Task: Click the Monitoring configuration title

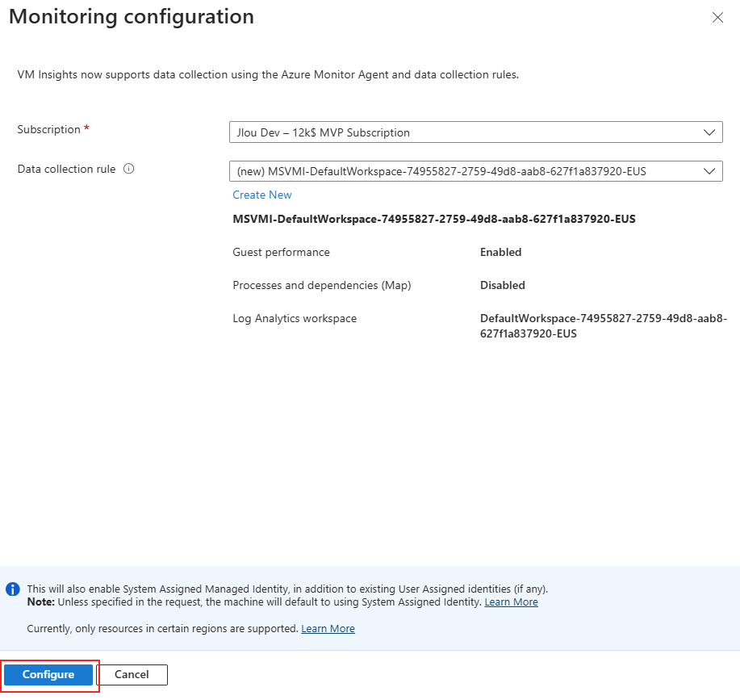Action: click(x=132, y=16)
